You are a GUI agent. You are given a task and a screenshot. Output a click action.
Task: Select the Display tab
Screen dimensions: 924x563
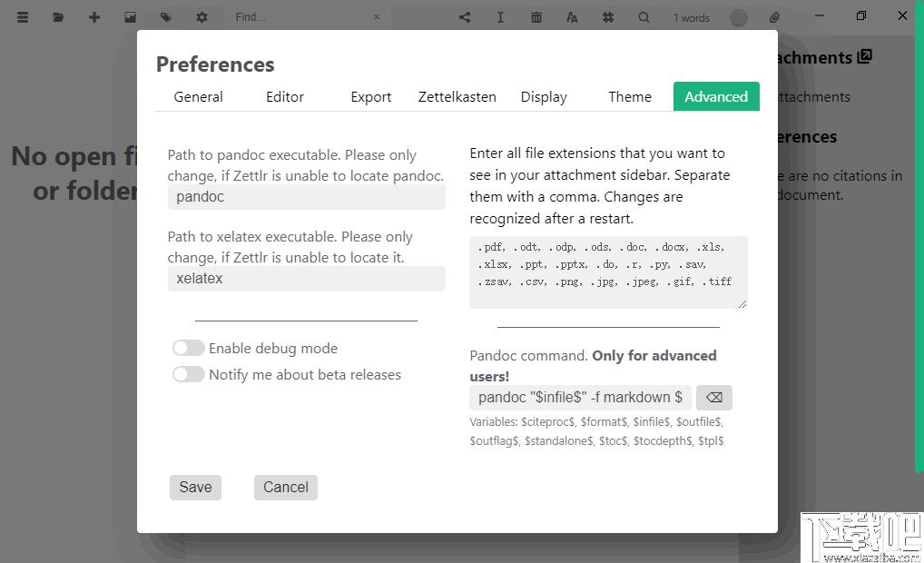pyautogui.click(x=544, y=96)
